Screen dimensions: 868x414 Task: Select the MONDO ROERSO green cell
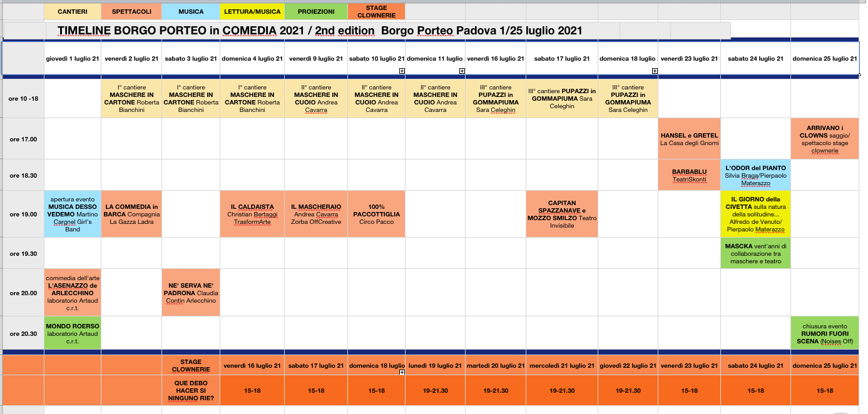(73, 333)
